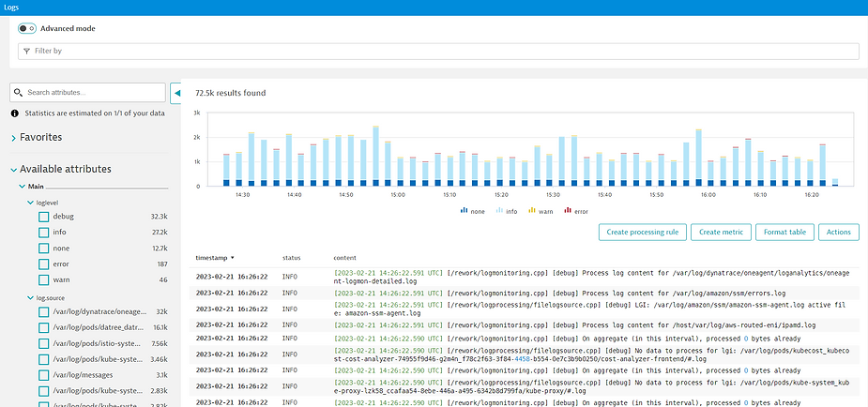
Task: Check the none loglevel checkbox
Action: (x=44, y=249)
